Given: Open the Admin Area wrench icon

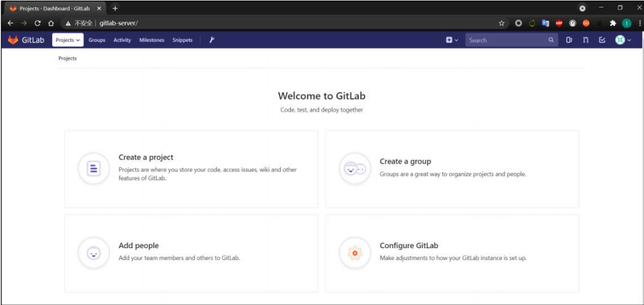Looking at the screenshot, I should tap(212, 40).
